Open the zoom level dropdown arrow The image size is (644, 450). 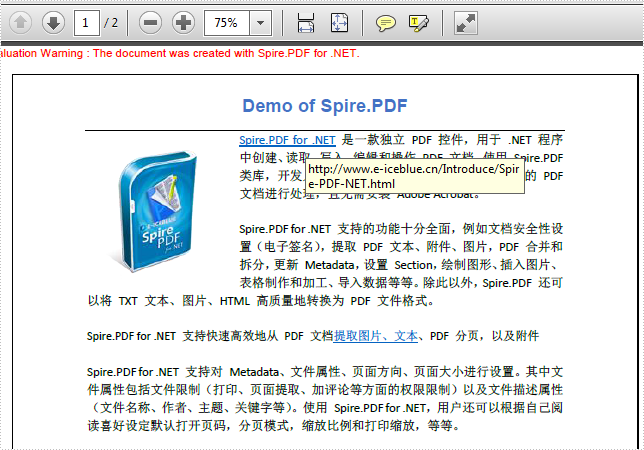coord(260,22)
